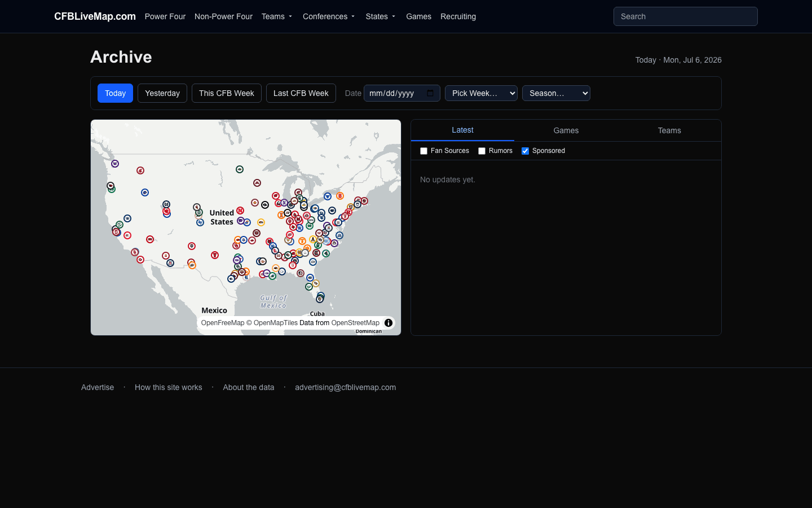Click the mm/dd/yyyy date field
The width and height of the screenshot is (812, 508).
pyautogui.click(x=402, y=93)
